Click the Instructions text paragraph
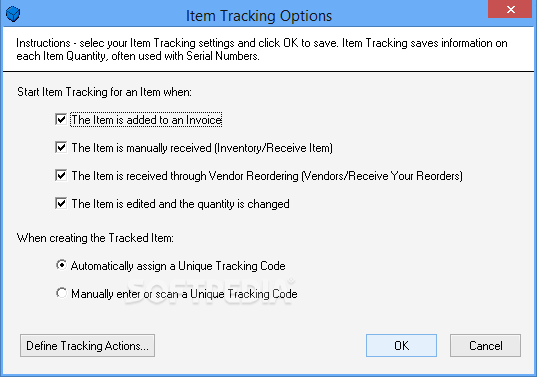537x377 pixels. (262, 49)
